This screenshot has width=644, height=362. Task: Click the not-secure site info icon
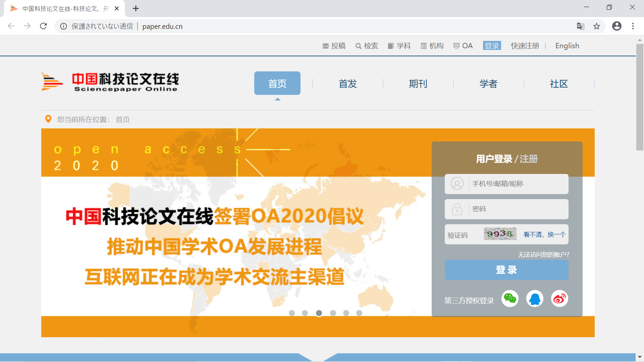coord(63,26)
